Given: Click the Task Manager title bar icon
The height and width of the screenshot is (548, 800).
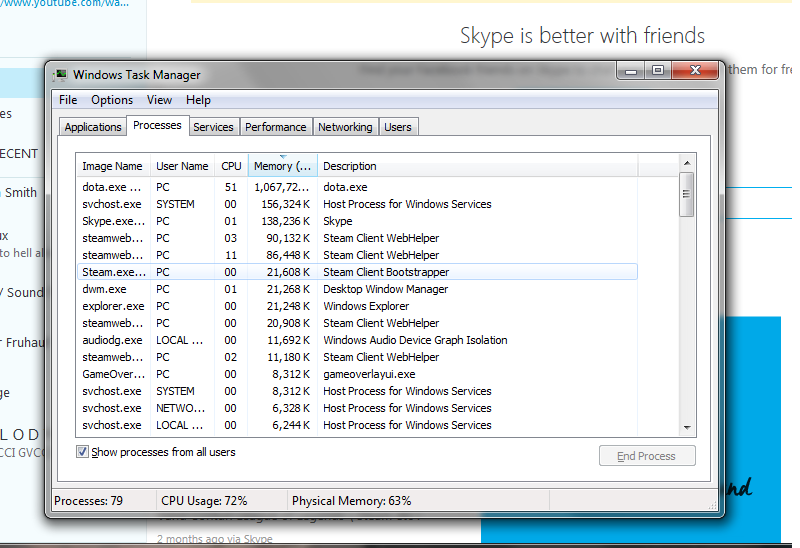Looking at the screenshot, I should [x=60, y=75].
